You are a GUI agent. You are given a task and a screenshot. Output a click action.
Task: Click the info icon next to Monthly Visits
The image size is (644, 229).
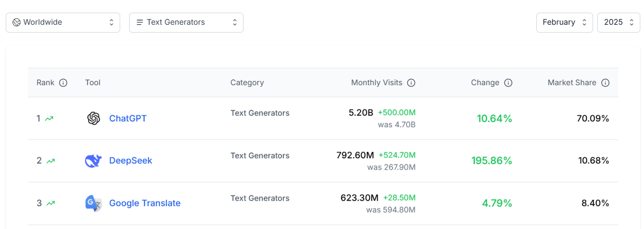coord(411,83)
